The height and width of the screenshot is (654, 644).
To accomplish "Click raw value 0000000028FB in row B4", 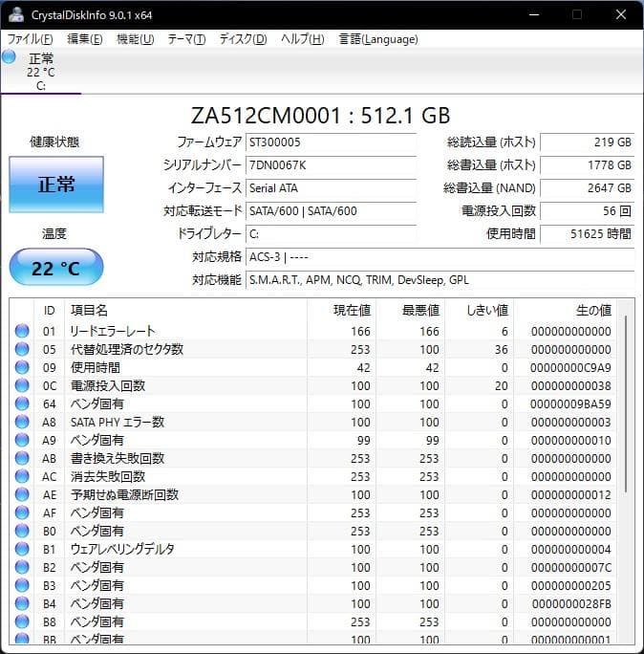I will click(x=571, y=604).
